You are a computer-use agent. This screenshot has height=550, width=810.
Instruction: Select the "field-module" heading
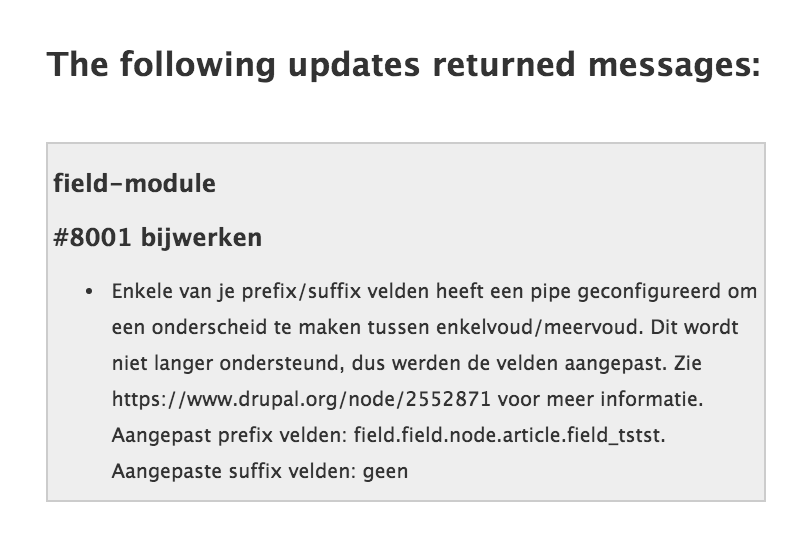point(134,183)
